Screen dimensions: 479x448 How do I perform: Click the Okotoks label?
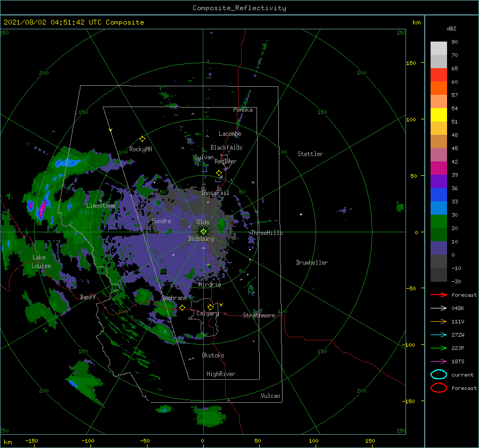213,355
